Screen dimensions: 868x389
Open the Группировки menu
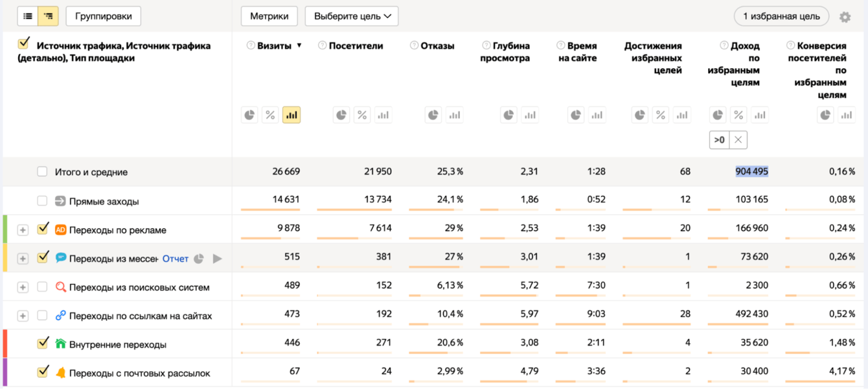coord(104,16)
